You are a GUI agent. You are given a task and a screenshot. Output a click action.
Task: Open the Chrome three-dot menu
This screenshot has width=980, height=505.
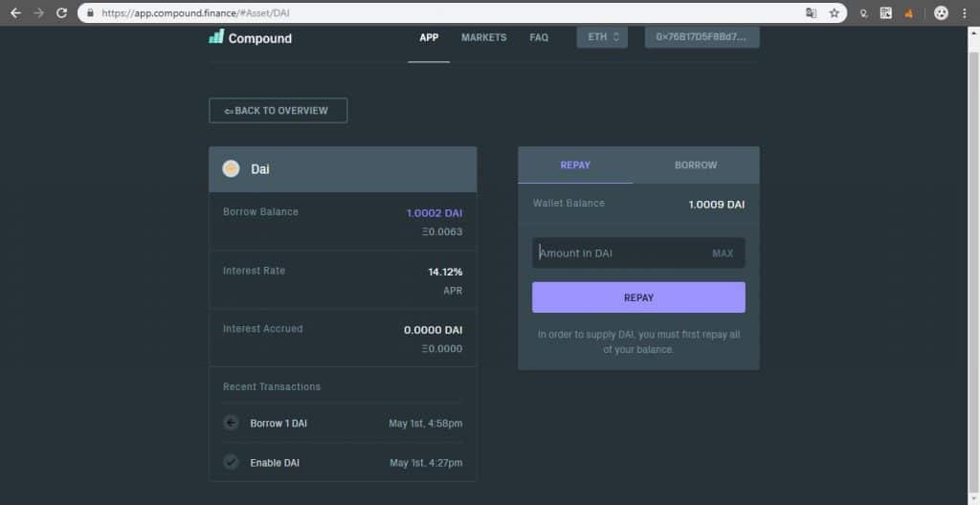click(965, 12)
